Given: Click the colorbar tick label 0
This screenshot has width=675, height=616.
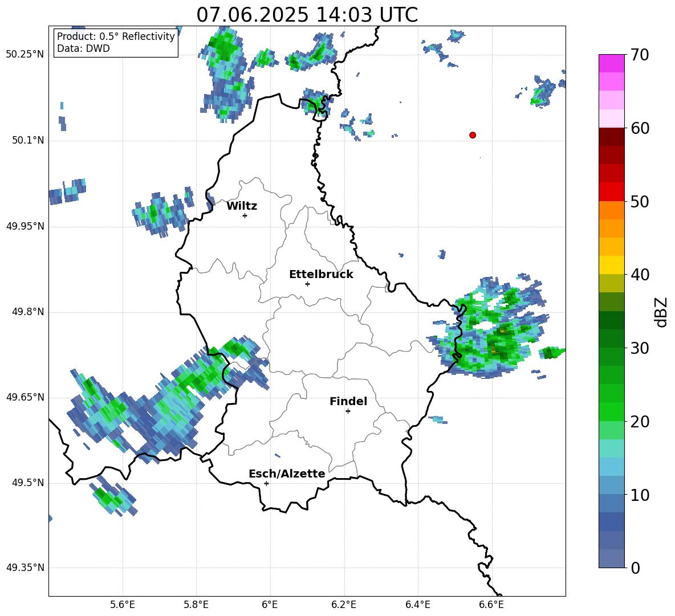Looking at the screenshot, I should [635, 568].
